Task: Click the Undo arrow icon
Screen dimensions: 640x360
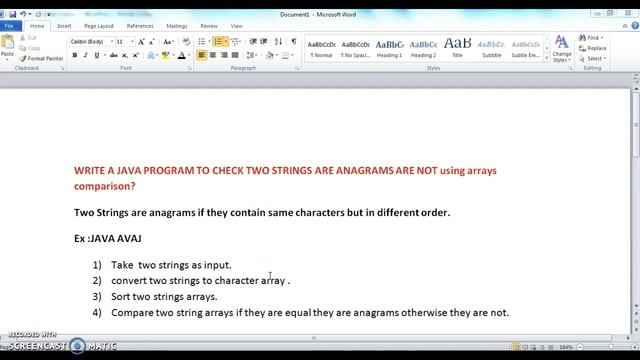Action: [23, 14]
